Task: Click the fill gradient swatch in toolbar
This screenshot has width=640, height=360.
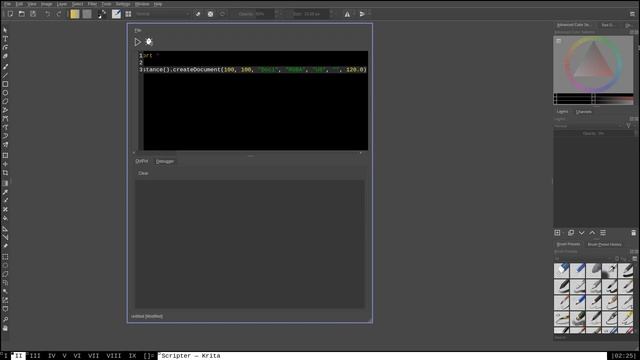Action: 75,14
